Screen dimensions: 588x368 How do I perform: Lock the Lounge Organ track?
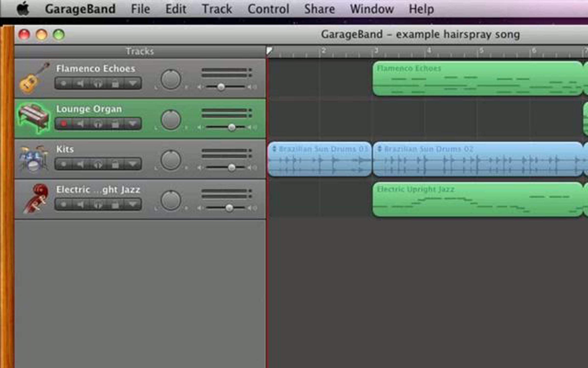pos(115,124)
